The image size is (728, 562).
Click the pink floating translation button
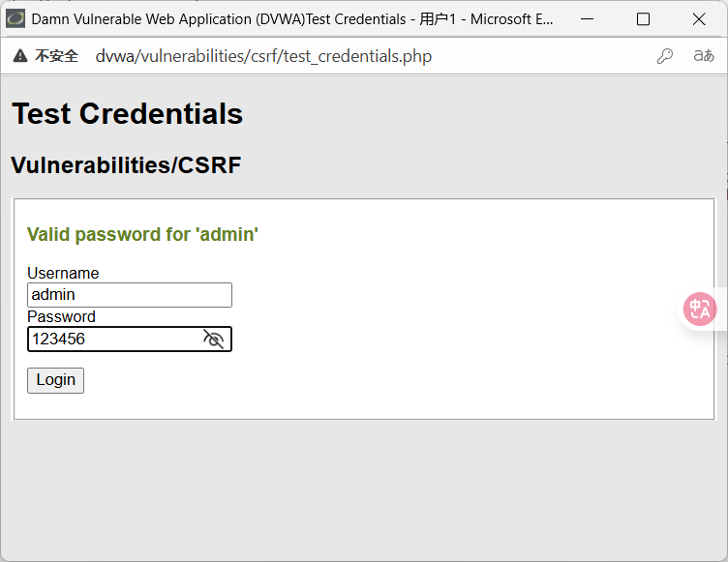click(700, 309)
